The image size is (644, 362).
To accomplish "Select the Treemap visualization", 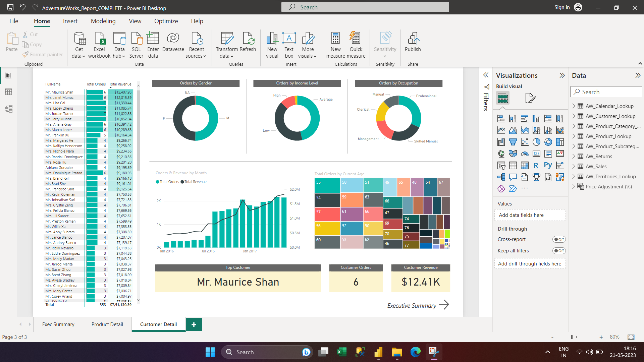I will (x=560, y=142).
